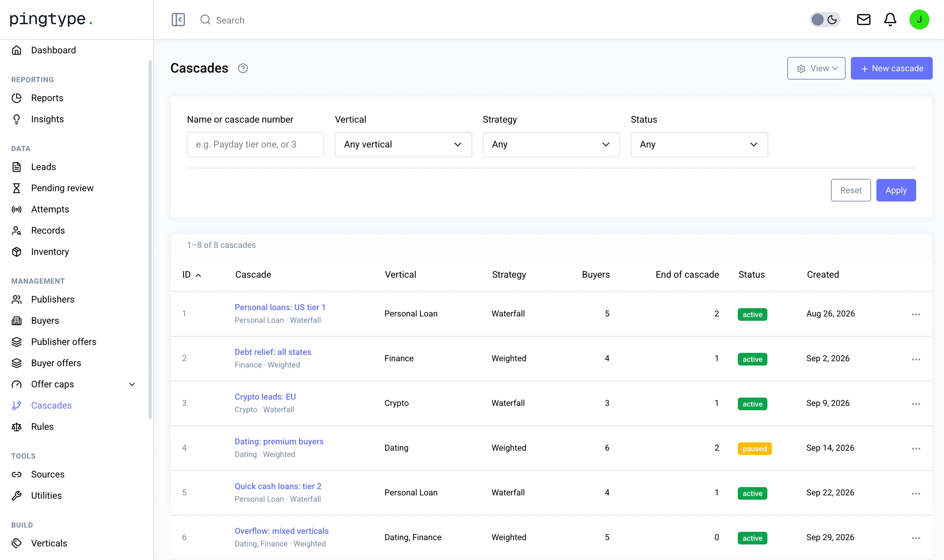Viewport: 944px width, 560px height.
Task: Sort by ID column arrow
Action: [x=198, y=275]
